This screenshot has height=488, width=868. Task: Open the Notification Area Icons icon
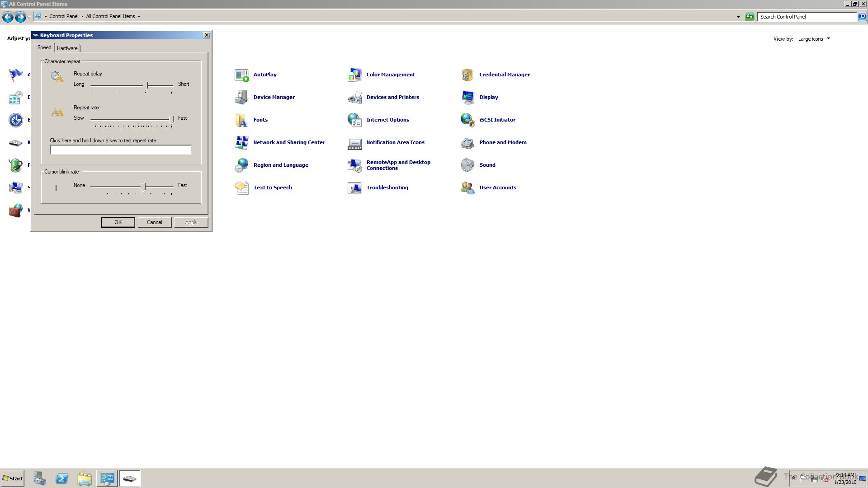(x=355, y=143)
